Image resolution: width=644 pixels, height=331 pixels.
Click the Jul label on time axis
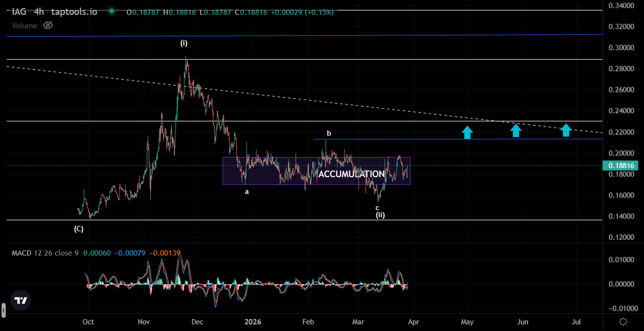577,321
